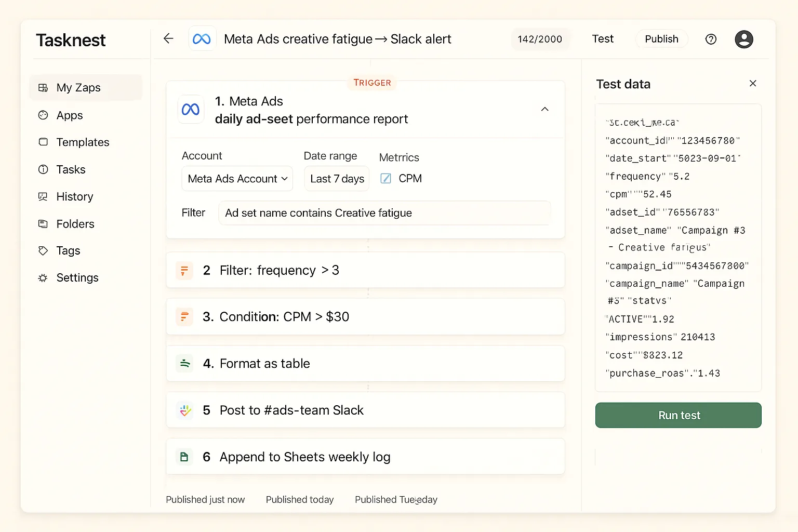Viewport: 798px width, 532px height.
Task: Click the Settings gear icon
Action: [43, 278]
